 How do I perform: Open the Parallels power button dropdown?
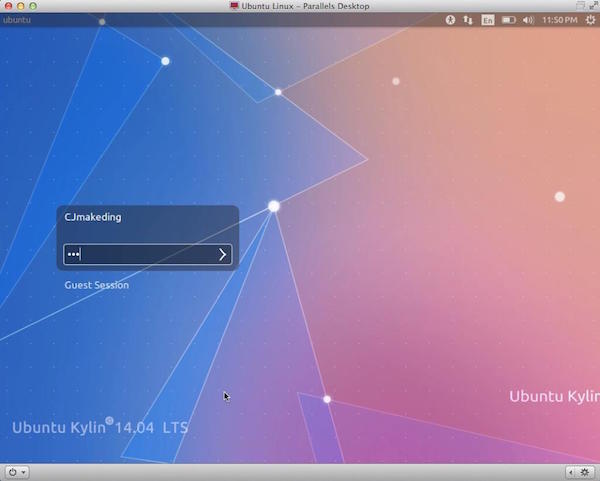(x=17, y=472)
